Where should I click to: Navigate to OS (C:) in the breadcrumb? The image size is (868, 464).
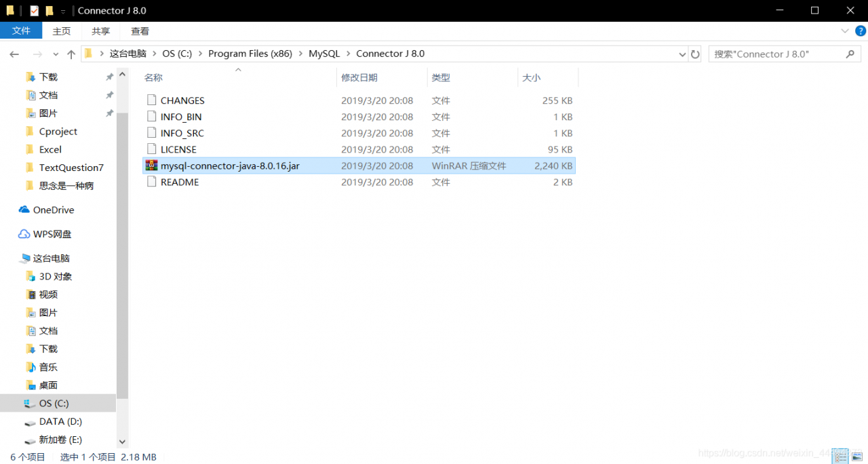(177, 54)
